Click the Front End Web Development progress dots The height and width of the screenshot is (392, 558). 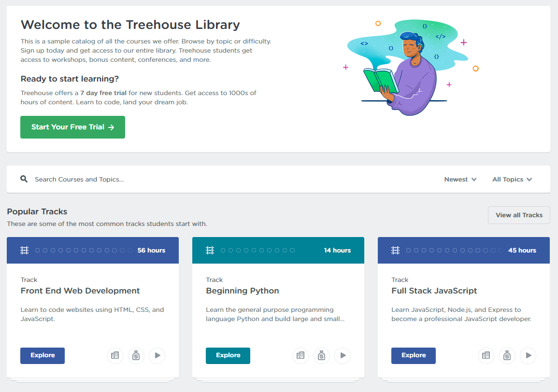tap(84, 251)
